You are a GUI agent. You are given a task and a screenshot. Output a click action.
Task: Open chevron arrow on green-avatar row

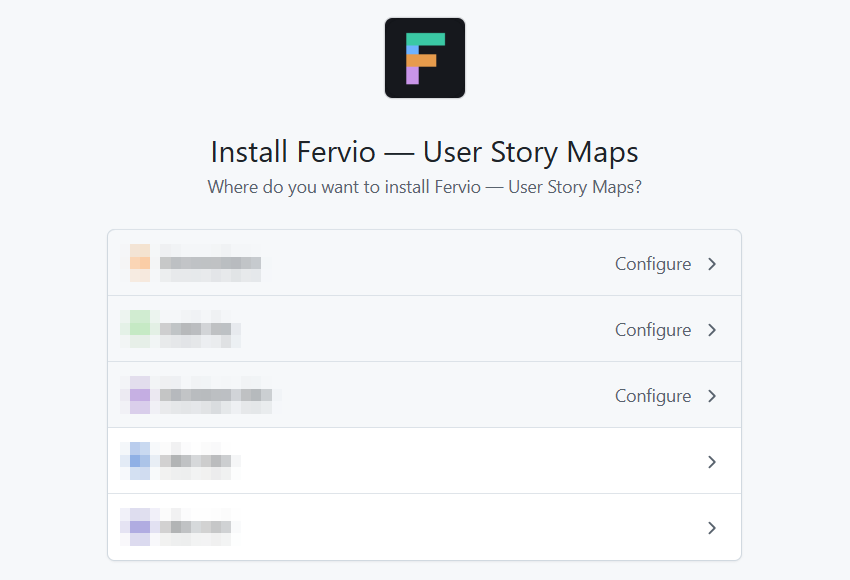pos(712,330)
